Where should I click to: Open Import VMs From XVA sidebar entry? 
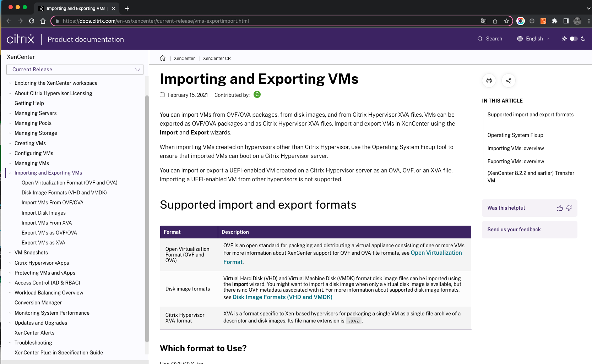47,223
